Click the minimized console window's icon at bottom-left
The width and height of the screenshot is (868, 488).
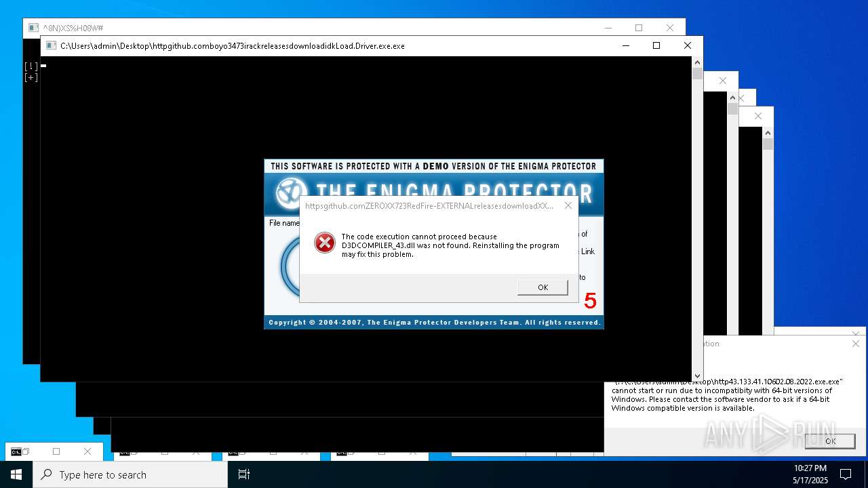[x=17, y=451]
